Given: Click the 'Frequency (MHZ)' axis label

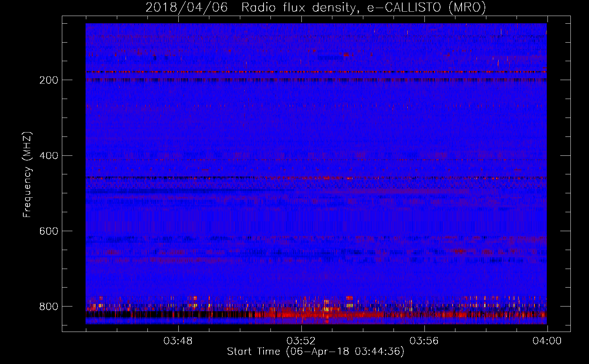Looking at the screenshot, I should tap(27, 175).
